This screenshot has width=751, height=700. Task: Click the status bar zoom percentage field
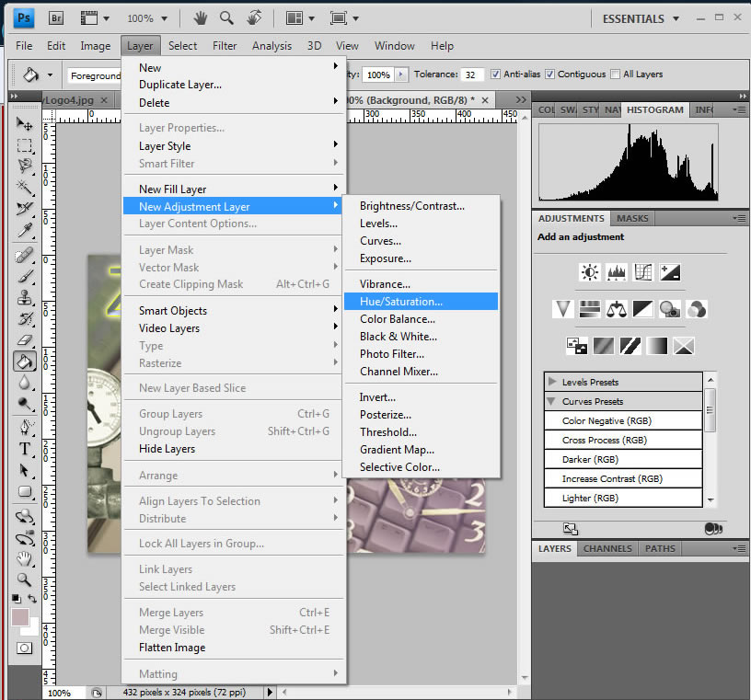[x=64, y=693]
